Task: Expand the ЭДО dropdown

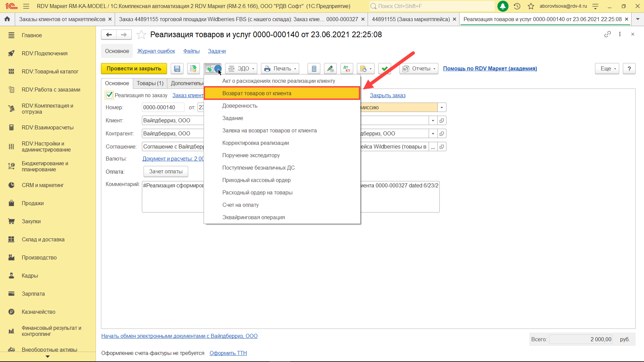Action: click(241, 69)
